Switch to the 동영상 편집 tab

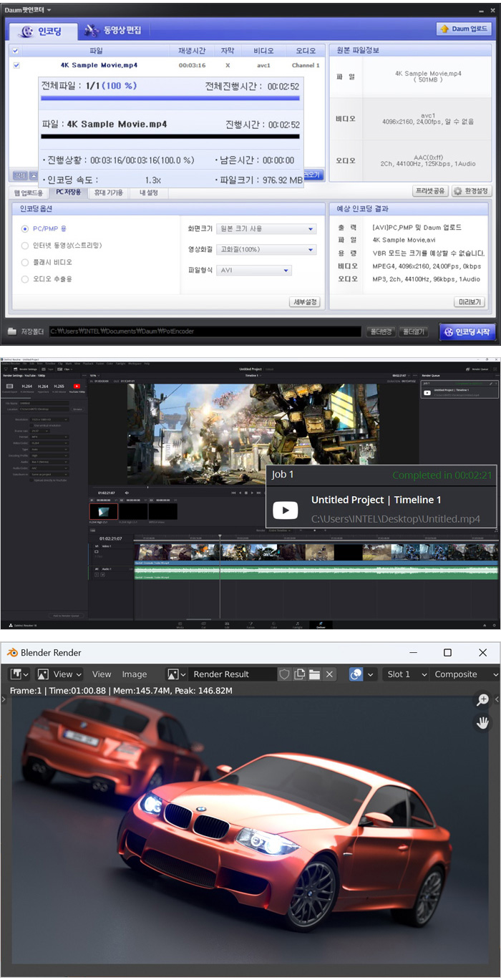coord(113,31)
